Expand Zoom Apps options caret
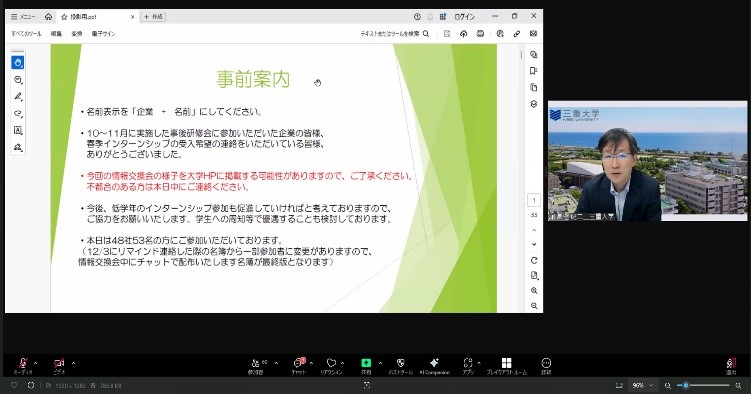 click(479, 363)
